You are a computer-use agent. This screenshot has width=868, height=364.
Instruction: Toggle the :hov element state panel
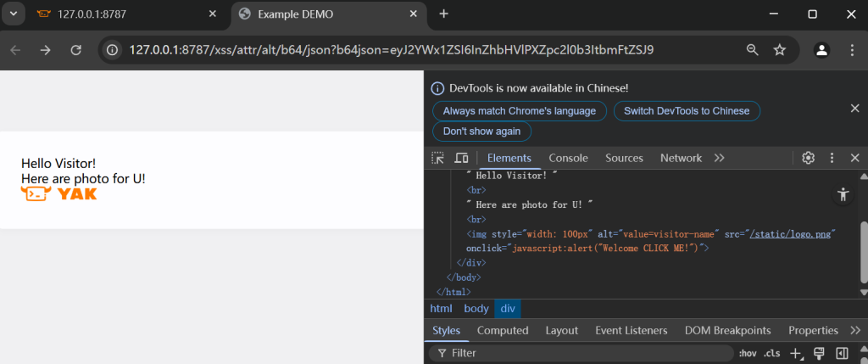click(x=747, y=353)
